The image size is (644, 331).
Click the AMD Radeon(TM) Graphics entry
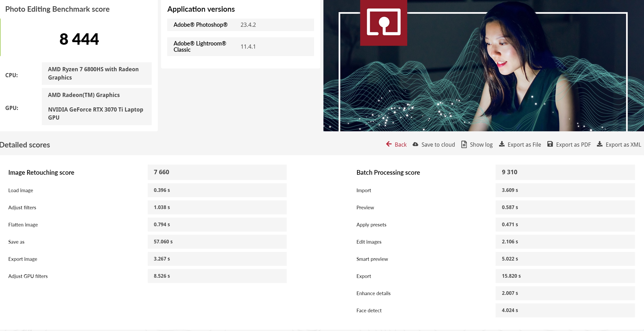point(84,95)
